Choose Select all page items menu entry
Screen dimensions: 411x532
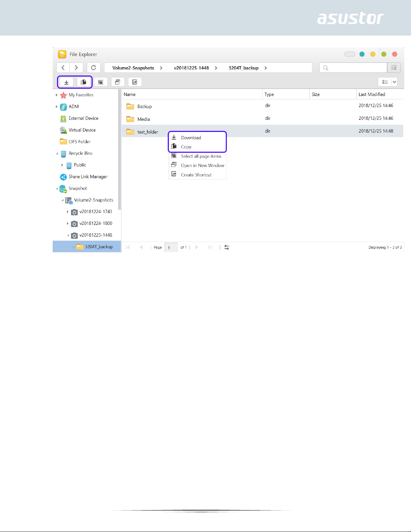[197, 156]
